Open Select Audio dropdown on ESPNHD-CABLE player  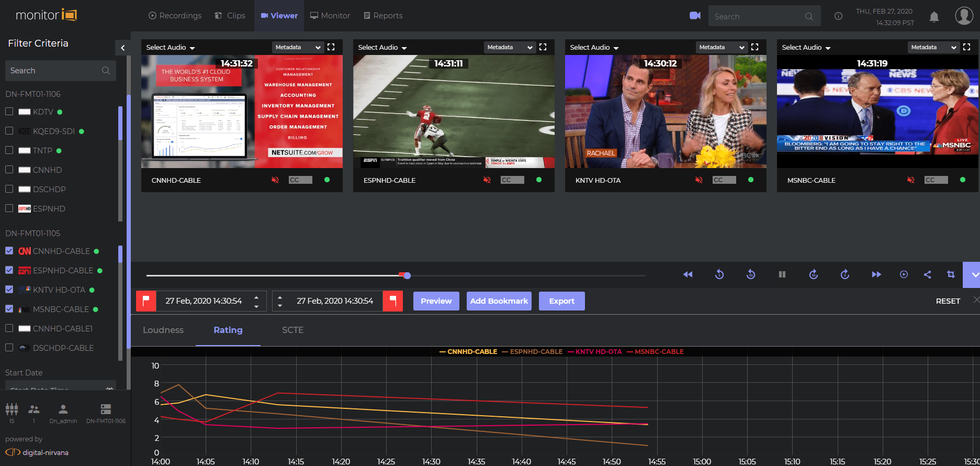pyautogui.click(x=382, y=48)
